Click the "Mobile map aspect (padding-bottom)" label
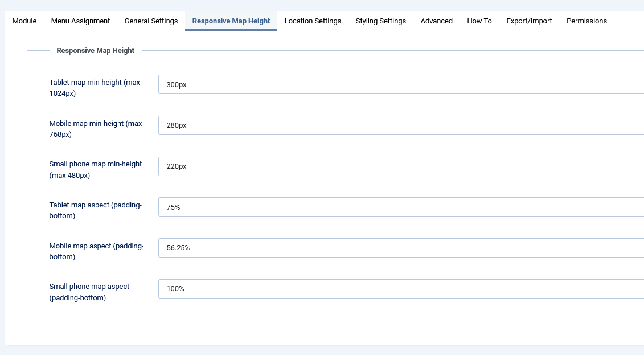Image resolution: width=644 pixels, height=355 pixels. pos(96,251)
